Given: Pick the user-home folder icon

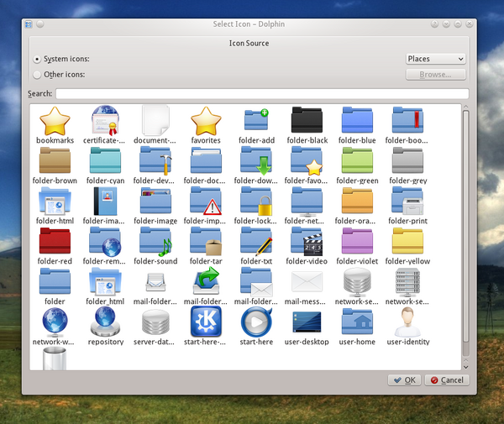Looking at the screenshot, I should (x=357, y=322).
